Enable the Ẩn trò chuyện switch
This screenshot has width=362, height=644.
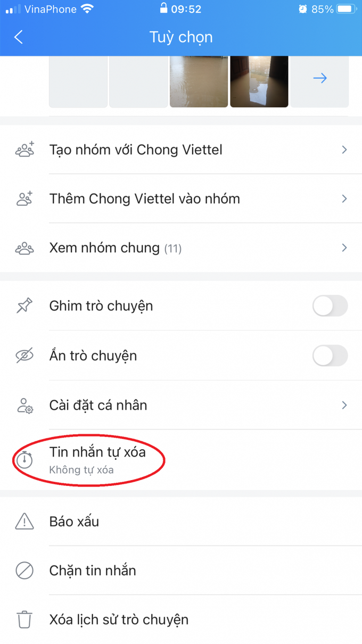click(x=330, y=356)
